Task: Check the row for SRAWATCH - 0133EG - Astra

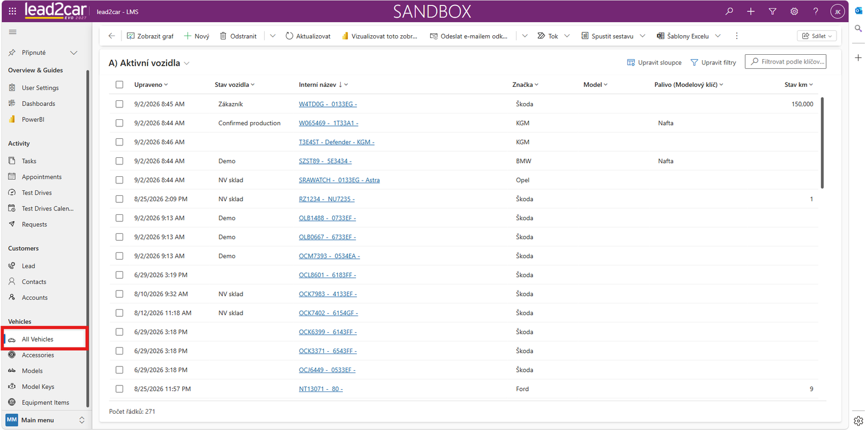Action: point(119,180)
